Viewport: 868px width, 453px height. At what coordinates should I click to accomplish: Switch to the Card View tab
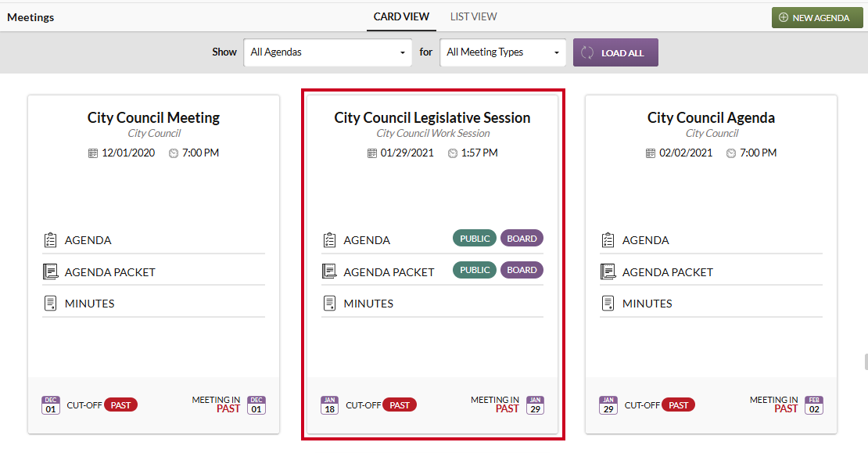click(401, 16)
